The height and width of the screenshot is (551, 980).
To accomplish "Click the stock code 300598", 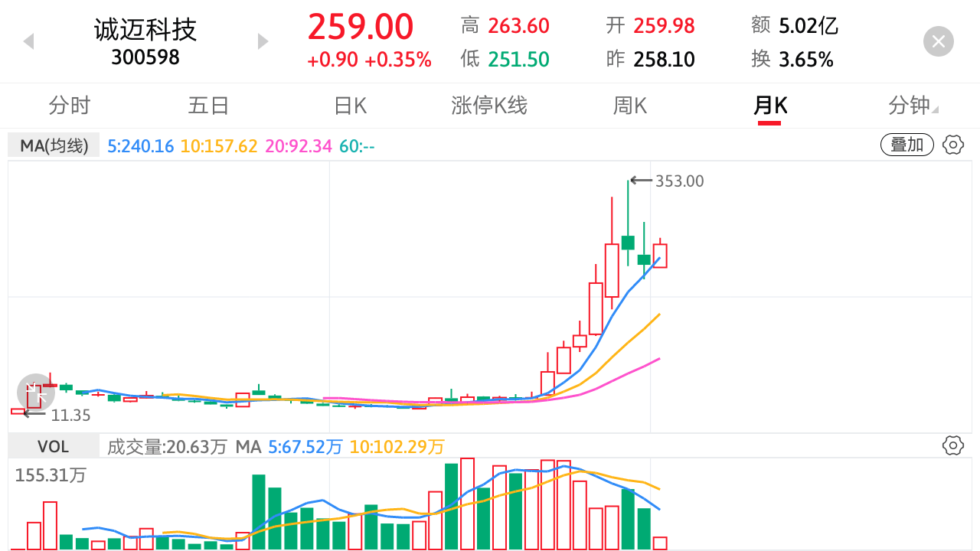I will tap(145, 57).
